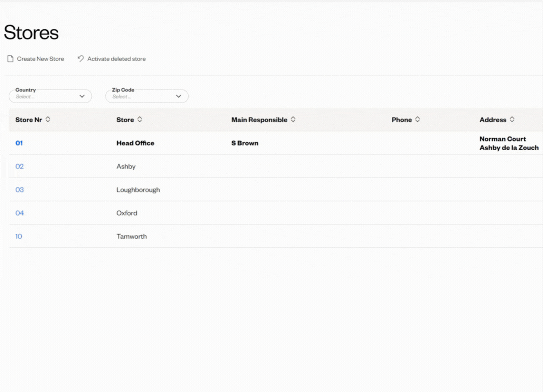Click the Country dropdown chevron arrow
This screenshot has height=392, width=543.
82,96
